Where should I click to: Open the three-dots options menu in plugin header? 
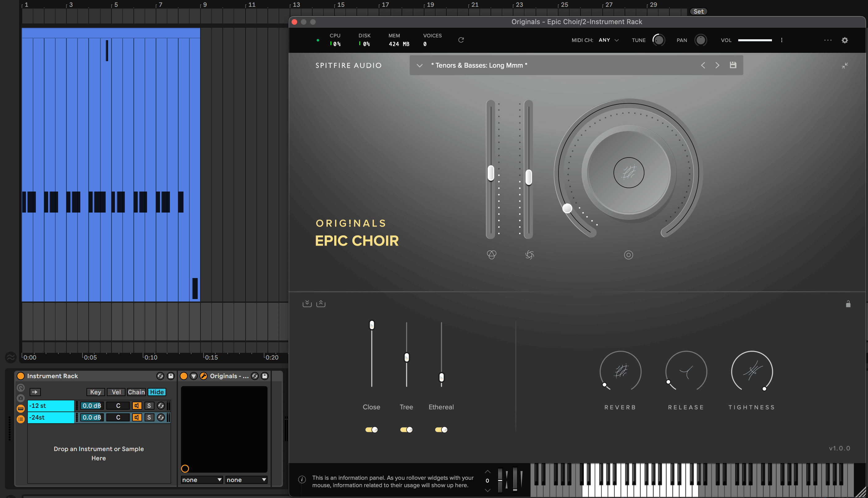coord(828,40)
